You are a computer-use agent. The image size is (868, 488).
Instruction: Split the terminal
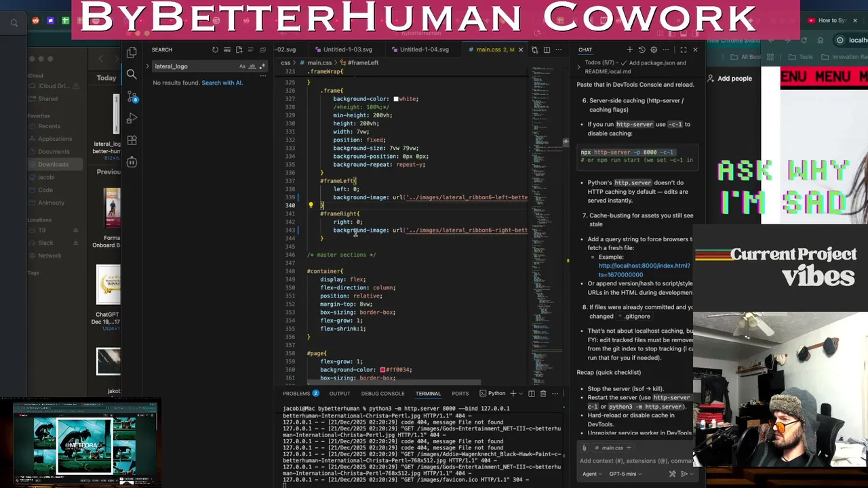pos(532,394)
